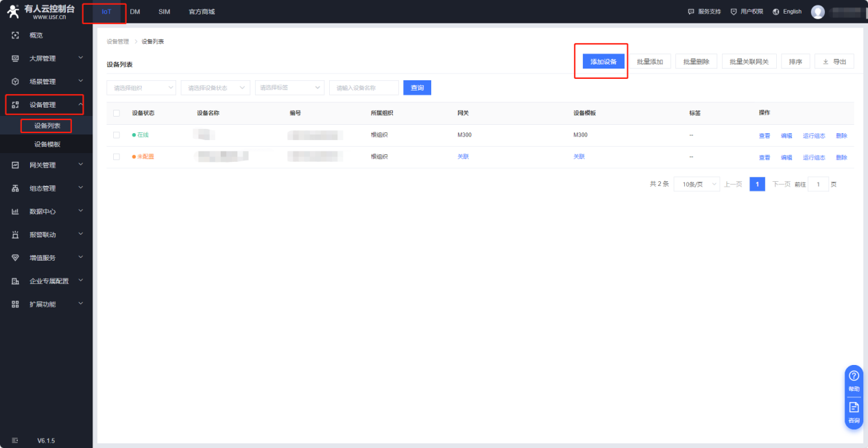The image size is (868, 448).
Task: Click the sidebar collapse icon beside V6.1.5
Action: point(15,440)
